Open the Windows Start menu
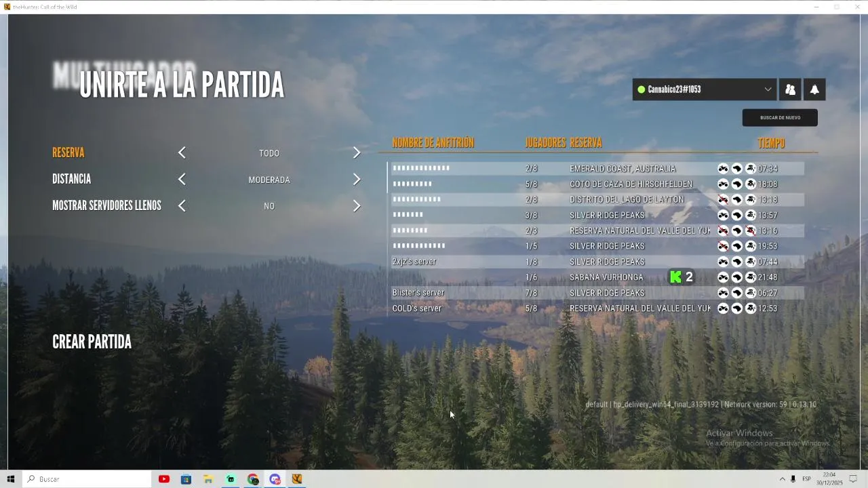The height and width of the screenshot is (488, 868). tap(10, 479)
